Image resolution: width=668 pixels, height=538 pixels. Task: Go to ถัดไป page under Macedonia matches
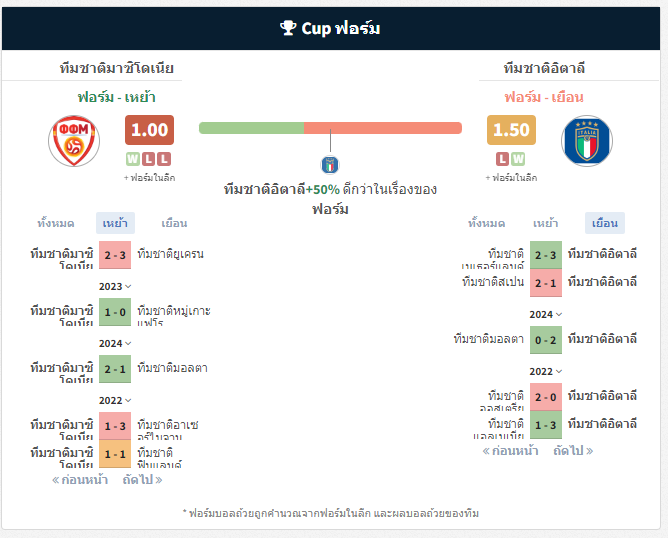click(142, 480)
